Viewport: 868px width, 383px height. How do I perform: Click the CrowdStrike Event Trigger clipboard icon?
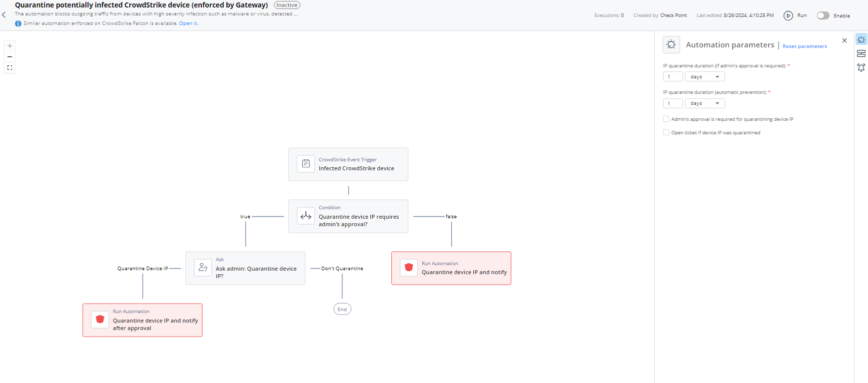306,164
